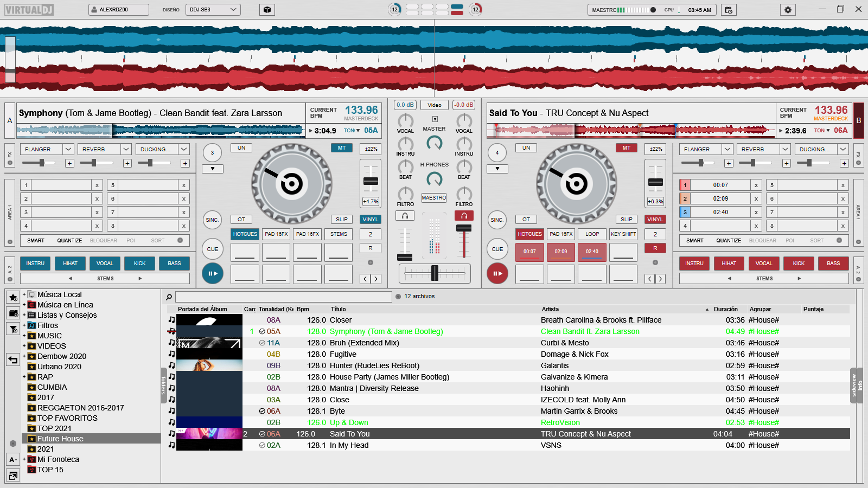
Task: Go to previous pad page on deck B
Action: 650,279
